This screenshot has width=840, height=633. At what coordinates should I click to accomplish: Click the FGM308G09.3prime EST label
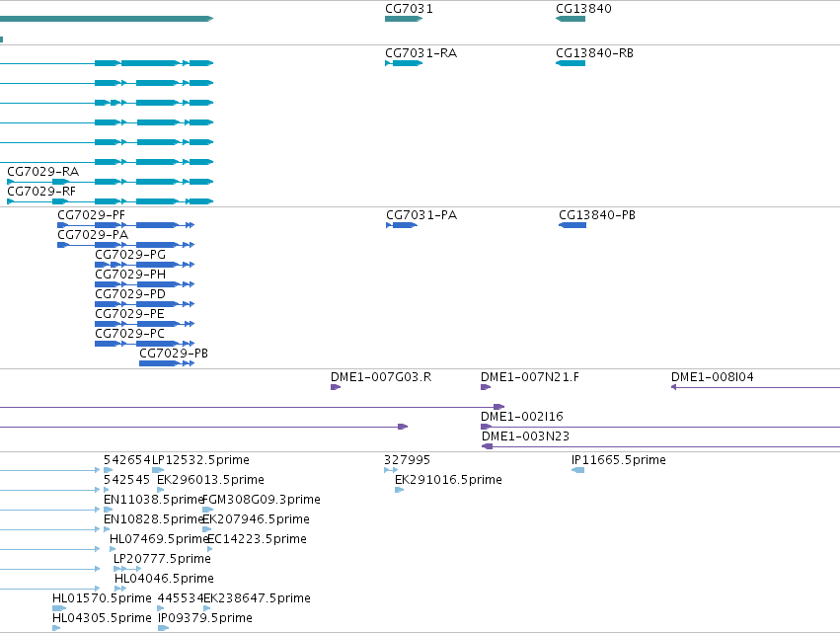point(262,500)
